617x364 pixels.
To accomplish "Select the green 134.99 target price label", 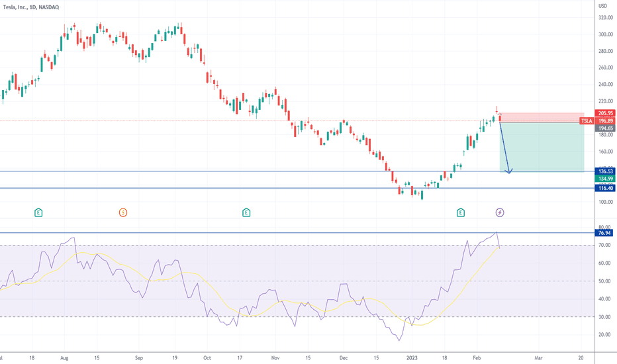I will tap(606, 179).
